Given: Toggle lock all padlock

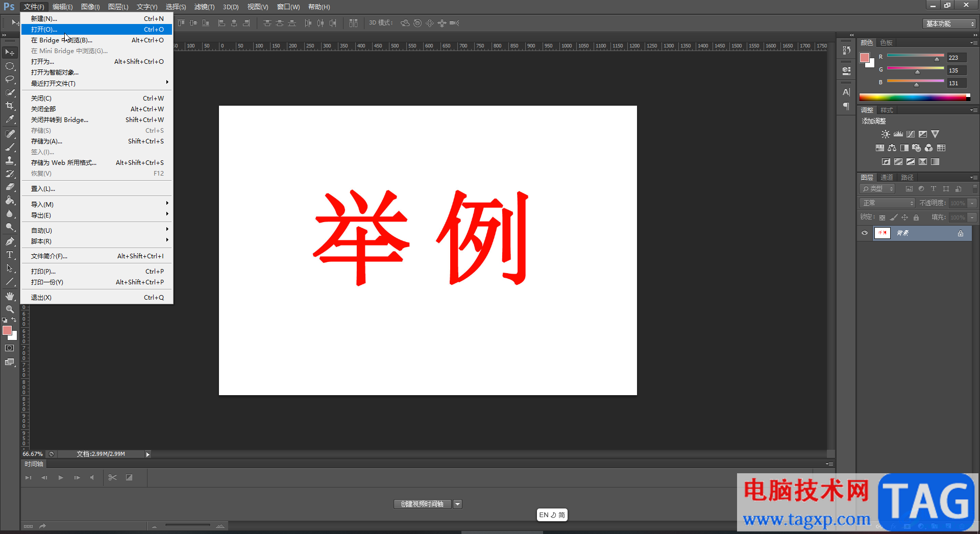Looking at the screenshot, I should pos(916,217).
